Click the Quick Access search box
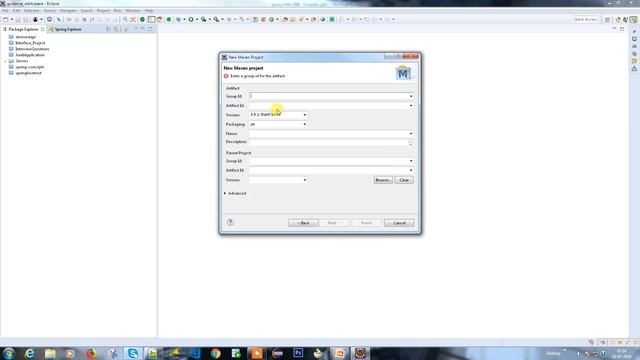 pos(585,19)
